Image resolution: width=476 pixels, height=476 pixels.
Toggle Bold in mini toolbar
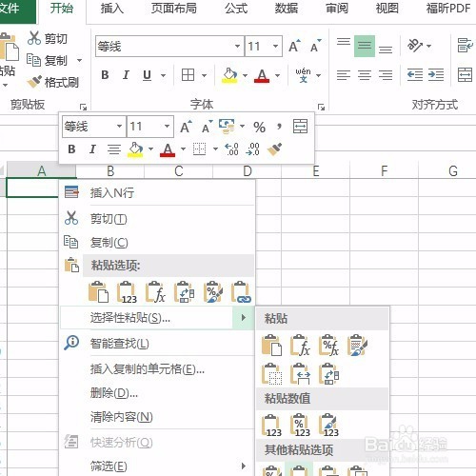(71, 149)
